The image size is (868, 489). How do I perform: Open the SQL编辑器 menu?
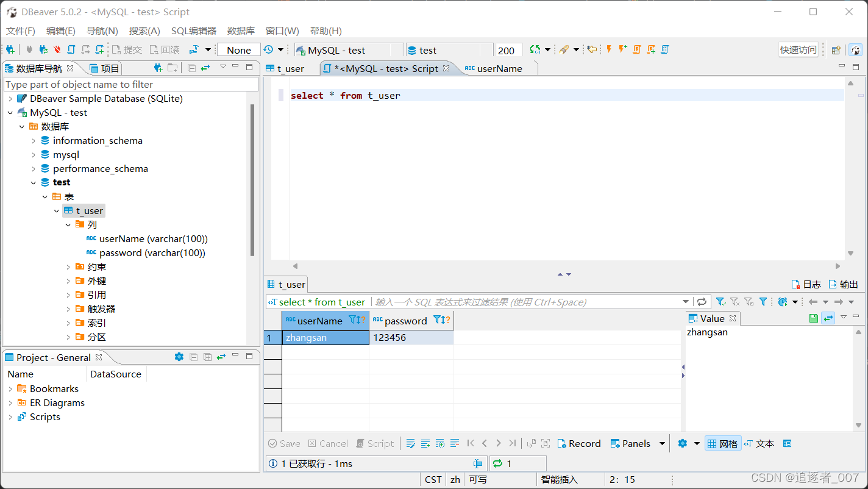coord(194,30)
